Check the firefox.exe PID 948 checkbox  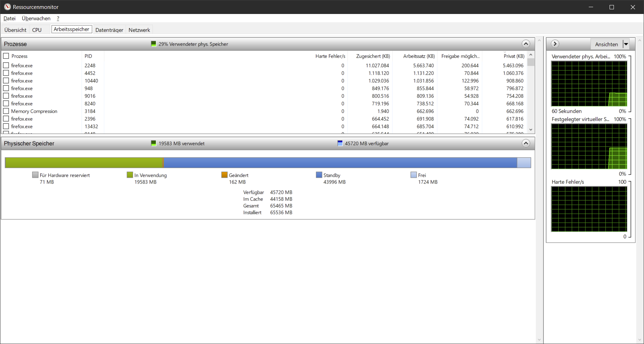(6, 88)
